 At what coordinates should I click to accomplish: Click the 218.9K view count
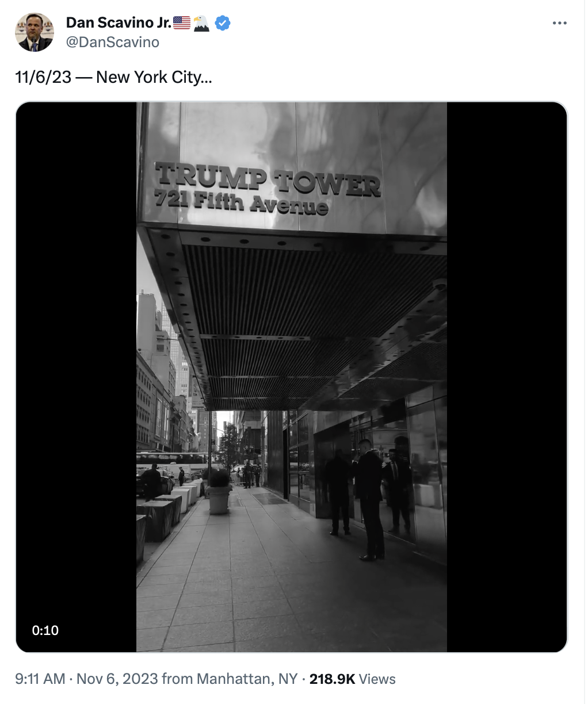coord(332,679)
